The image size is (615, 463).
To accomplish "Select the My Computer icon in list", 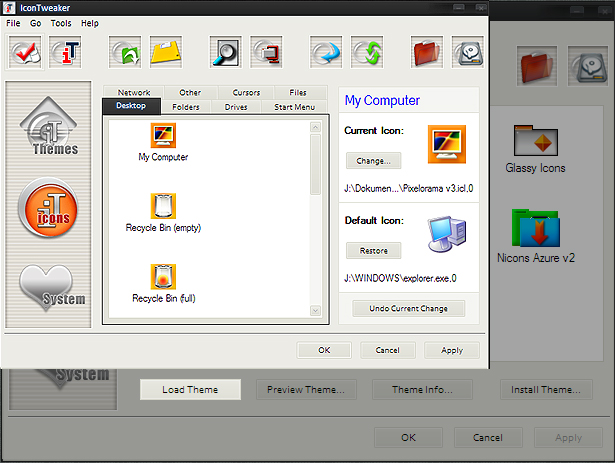I will 163,142.
